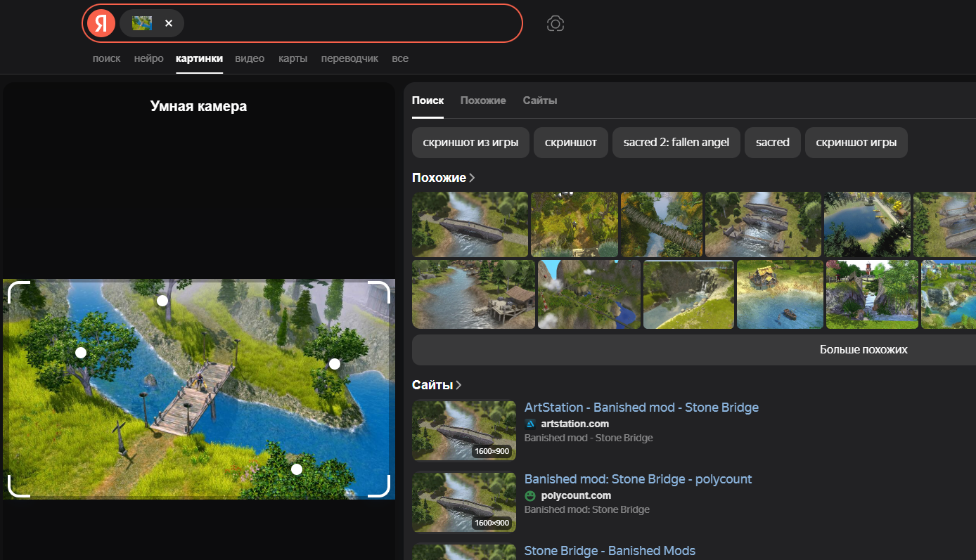Image resolution: width=976 pixels, height=560 pixels.
Task: Click the bottom-right crop corner handle
Action: 379,486
